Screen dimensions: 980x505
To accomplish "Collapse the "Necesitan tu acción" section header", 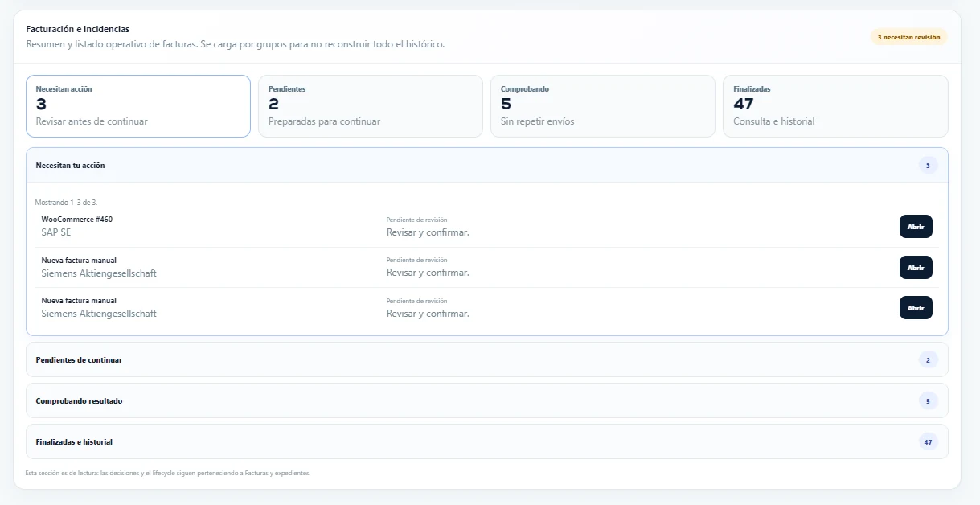I will click(487, 166).
